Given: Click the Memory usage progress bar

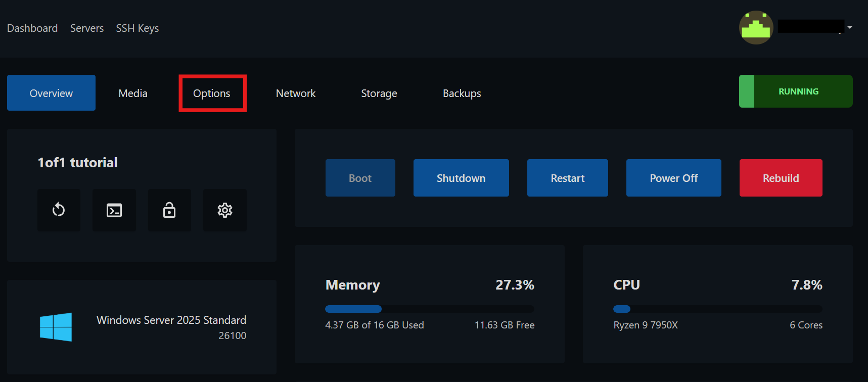Looking at the screenshot, I should tap(430, 309).
